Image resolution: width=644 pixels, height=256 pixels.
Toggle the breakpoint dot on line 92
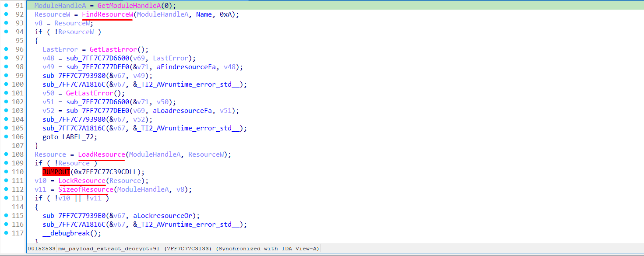(6, 14)
